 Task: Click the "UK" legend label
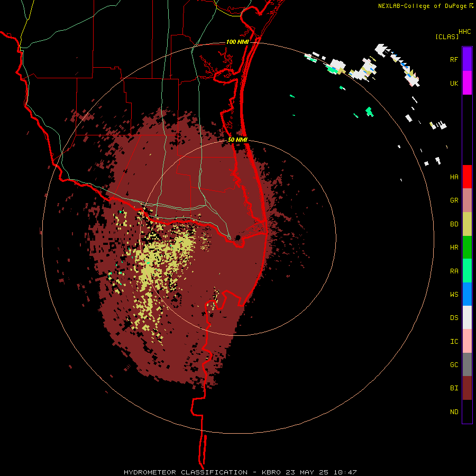pos(454,83)
